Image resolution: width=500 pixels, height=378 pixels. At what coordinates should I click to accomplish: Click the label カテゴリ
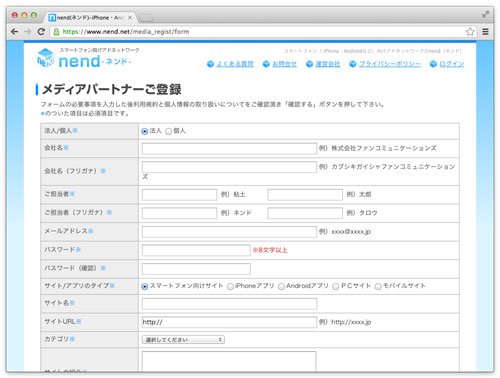point(57,339)
